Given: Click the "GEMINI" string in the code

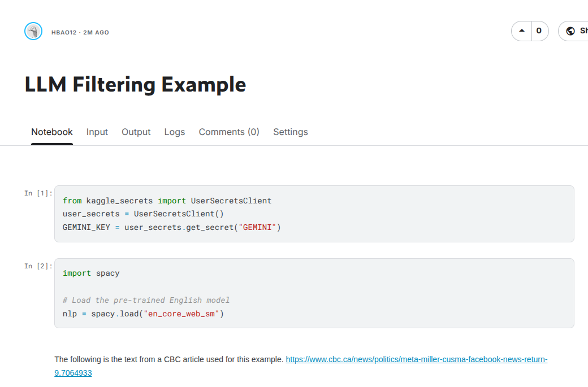Looking at the screenshot, I should pyautogui.click(x=257, y=227).
